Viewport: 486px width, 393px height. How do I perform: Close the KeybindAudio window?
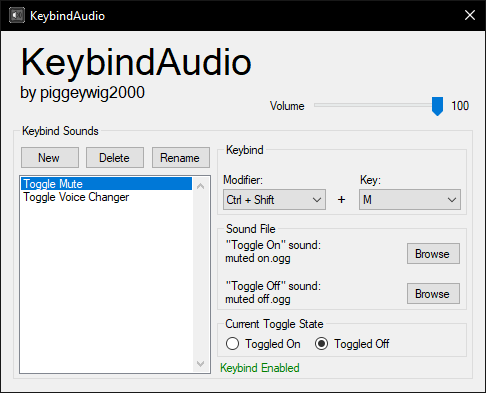(470, 15)
